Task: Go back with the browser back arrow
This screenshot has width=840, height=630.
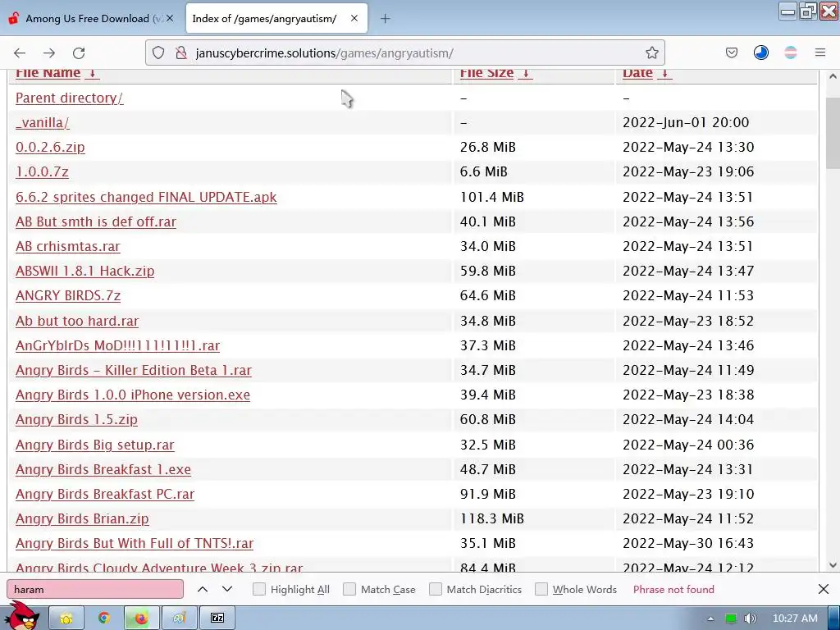Action: click(20, 53)
